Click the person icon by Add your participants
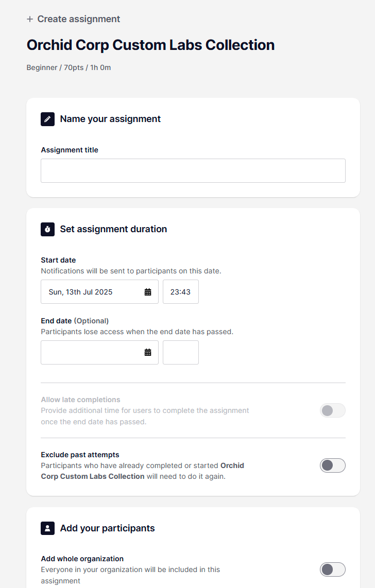Image resolution: width=375 pixels, height=588 pixels. pyautogui.click(x=47, y=528)
